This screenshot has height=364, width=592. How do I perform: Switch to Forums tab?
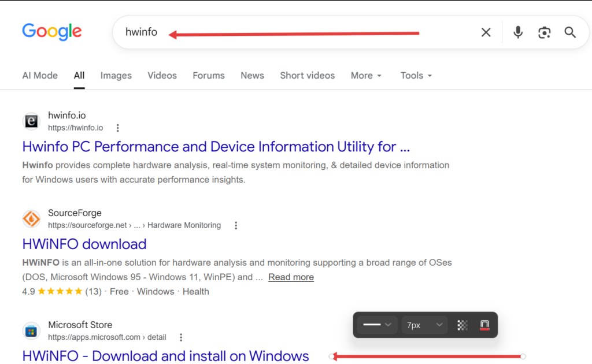point(208,76)
